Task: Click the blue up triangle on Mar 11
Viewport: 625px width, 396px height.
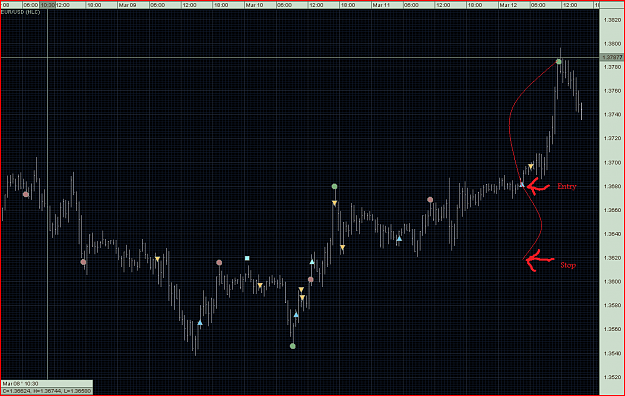Action: [399, 238]
